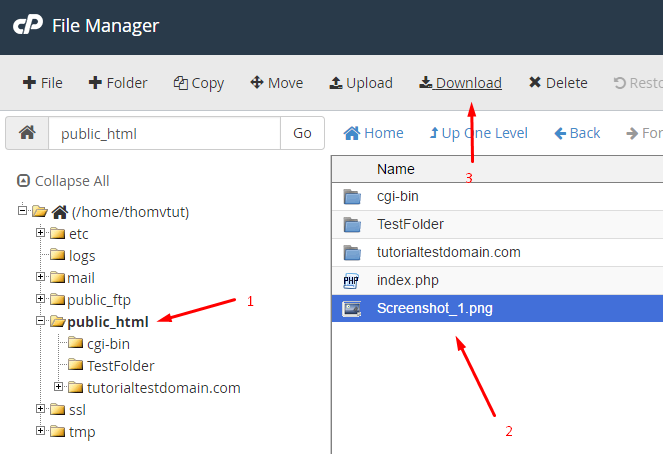The height and width of the screenshot is (454, 663).
Task: Select index.php in the file list
Action: coord(497,281)
